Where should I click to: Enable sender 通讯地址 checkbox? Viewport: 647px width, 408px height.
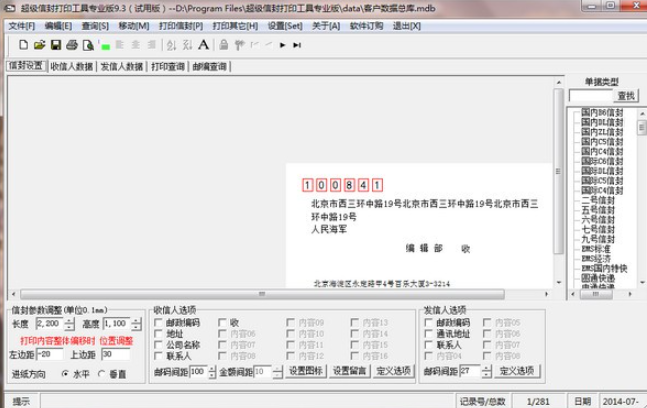coord(428,333)
